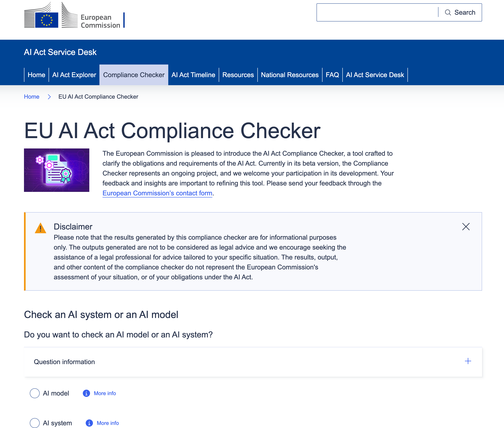The width and height of the screenshot is (504, 428).
Task: Open the AI Act Explorer menu item
Action: click(74, 75)
